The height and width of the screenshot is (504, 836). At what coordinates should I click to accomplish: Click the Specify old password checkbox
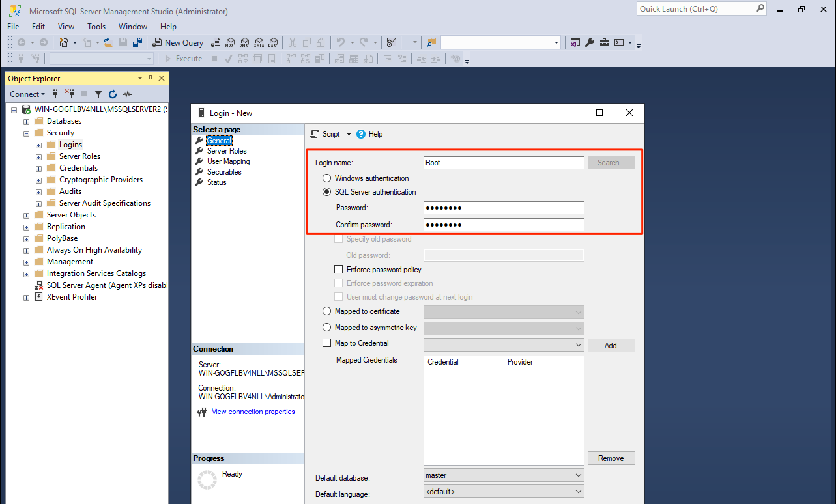click(x=338, y=239)
